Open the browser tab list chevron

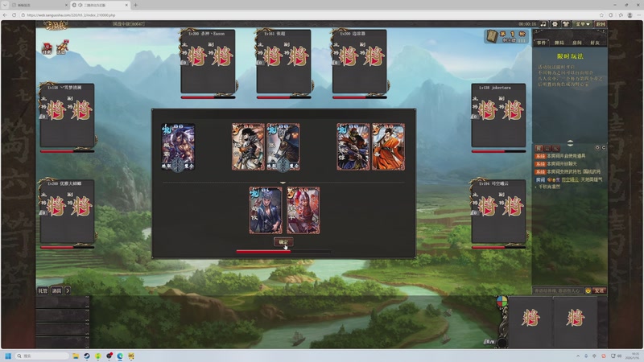[x=5, y=5]
